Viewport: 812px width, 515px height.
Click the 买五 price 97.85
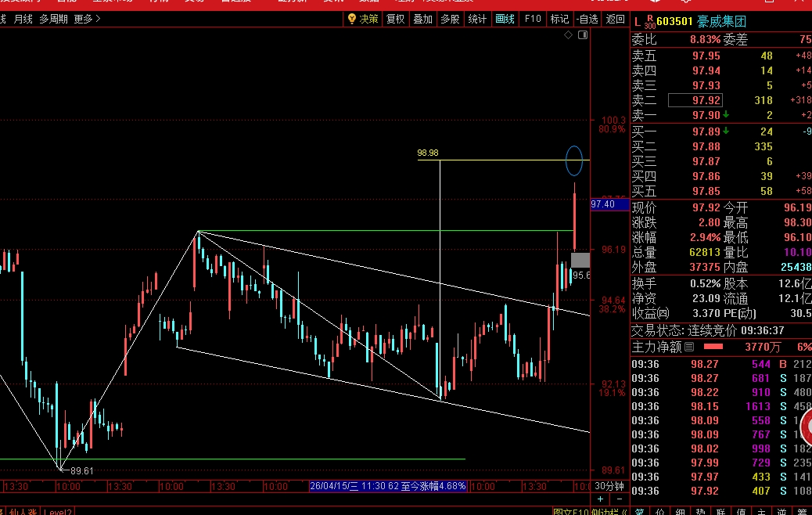click(706, 191)
